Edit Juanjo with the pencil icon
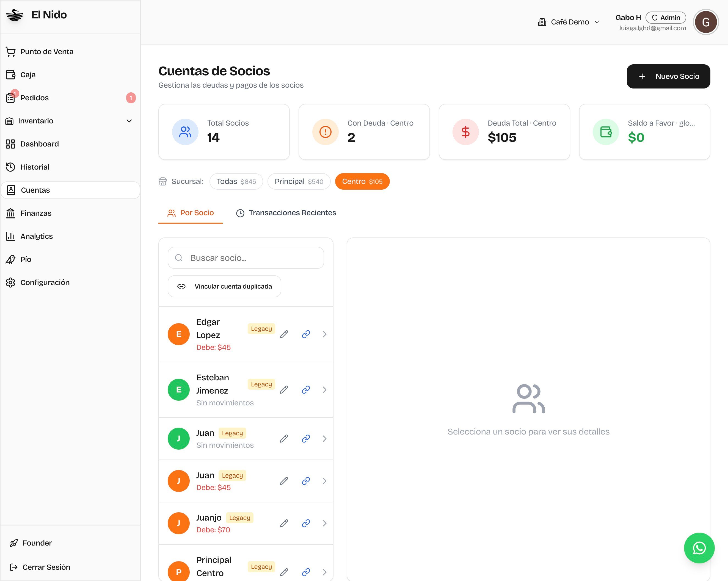The height and width of the screenshot is (581, 728). coord(284,523)
